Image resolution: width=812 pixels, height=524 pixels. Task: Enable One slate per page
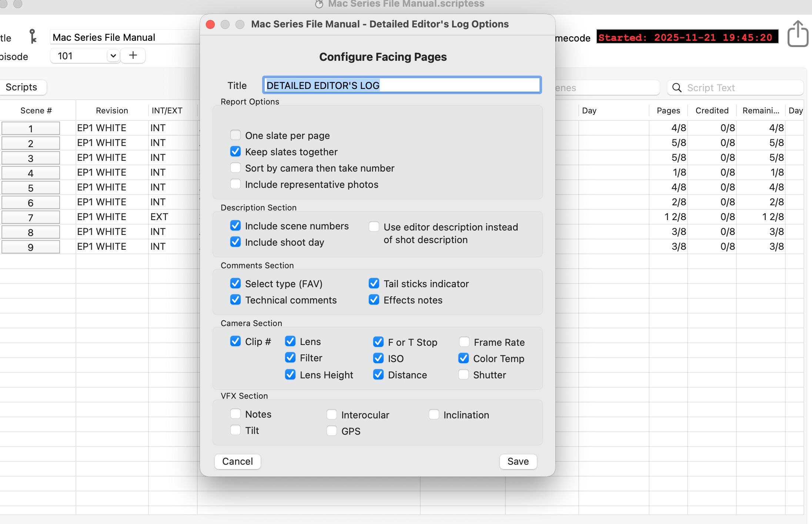click(235, 135)
